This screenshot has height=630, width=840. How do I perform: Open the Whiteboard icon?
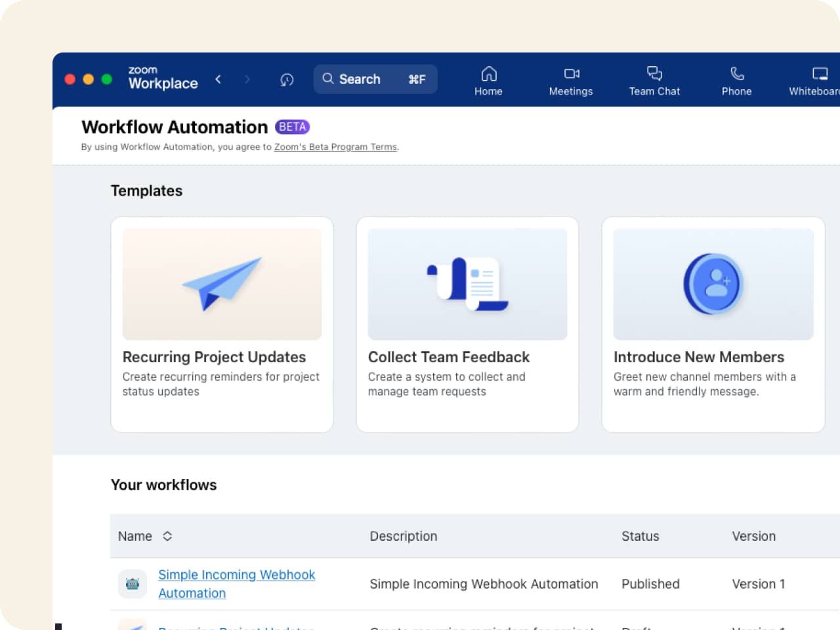point(818,73)
